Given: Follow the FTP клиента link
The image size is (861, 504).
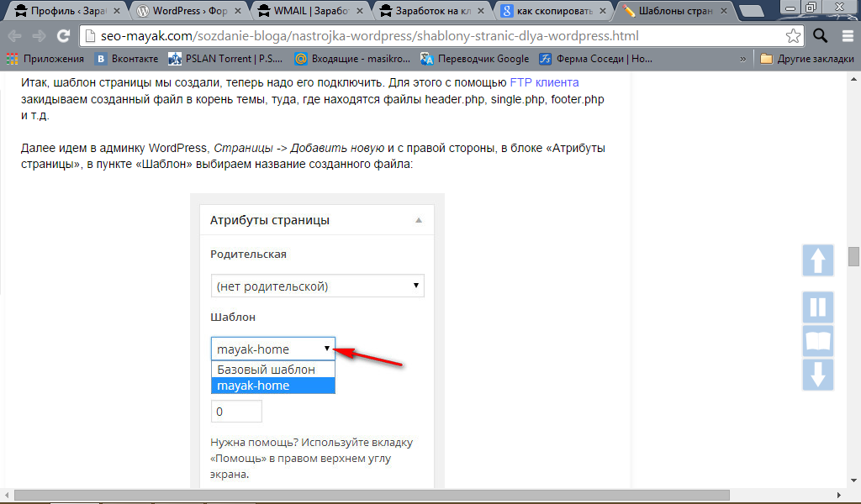Looking at the screenshot, I should coord(544,83).
